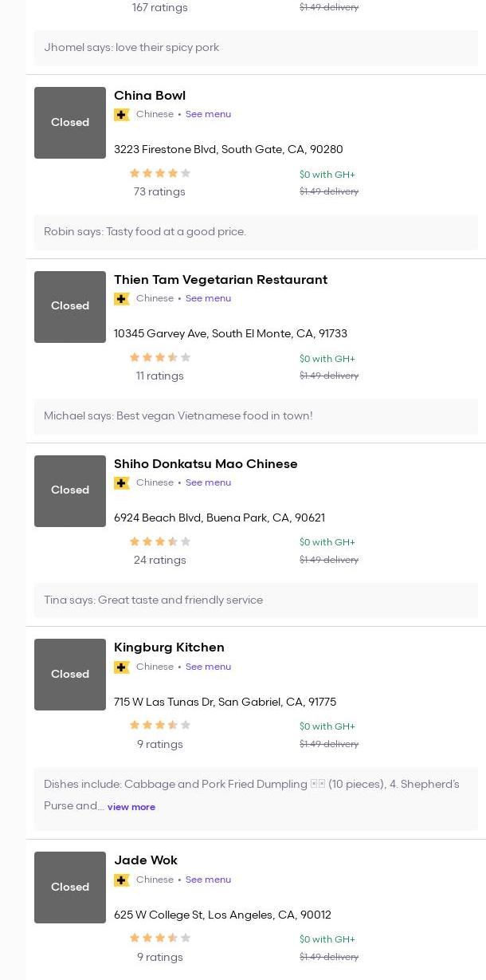Click GH+ badge icon for Thien Tam Vegetarian
Screen dimensions: 486x980
(x=122, y=299)
